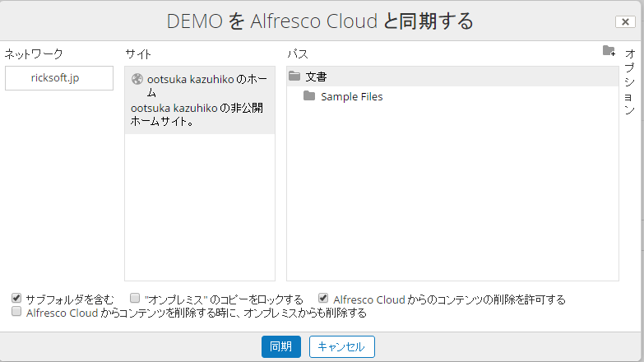Image resolution: width=644 pixels, height=362 pixels.
Task: Click the パス column heading
Action: coord(298,53)
